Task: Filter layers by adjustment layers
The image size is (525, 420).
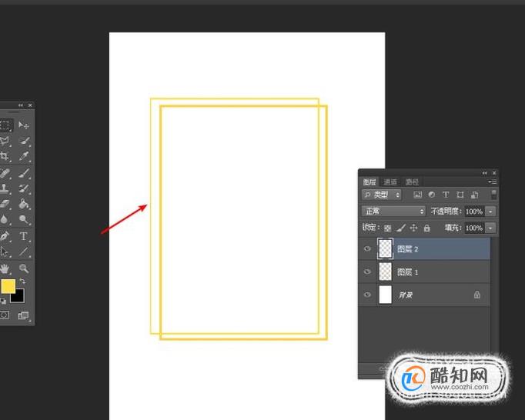Action: coord(432,195)
